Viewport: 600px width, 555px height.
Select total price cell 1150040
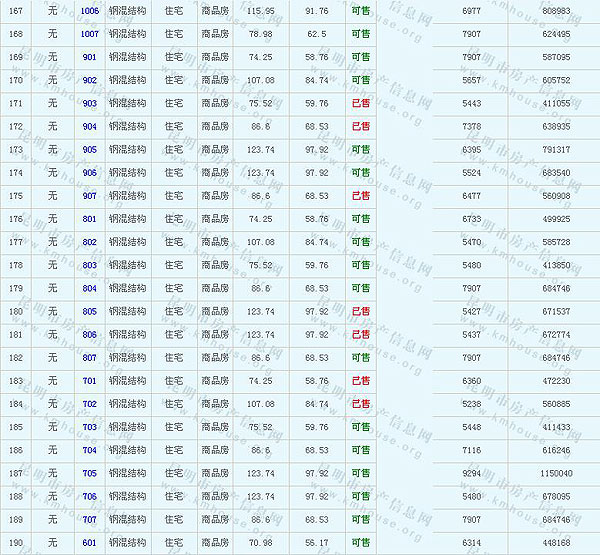click(x=555, y=473)
